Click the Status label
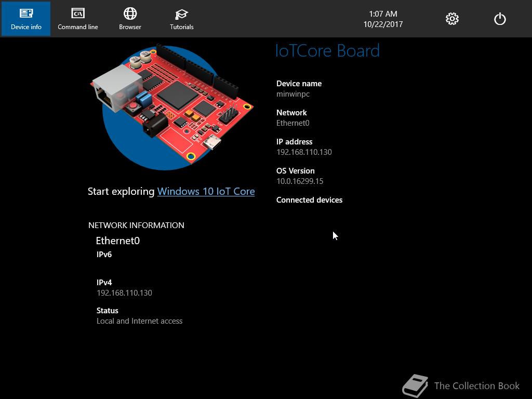Image resolution: width=532 pixels, height=399 pixels. point(108,311)
